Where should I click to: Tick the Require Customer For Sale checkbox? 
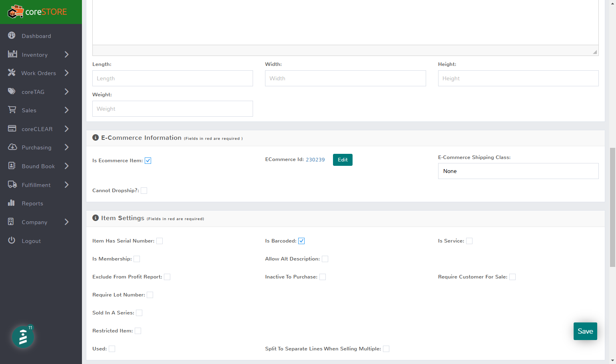(x=512, y=277)
